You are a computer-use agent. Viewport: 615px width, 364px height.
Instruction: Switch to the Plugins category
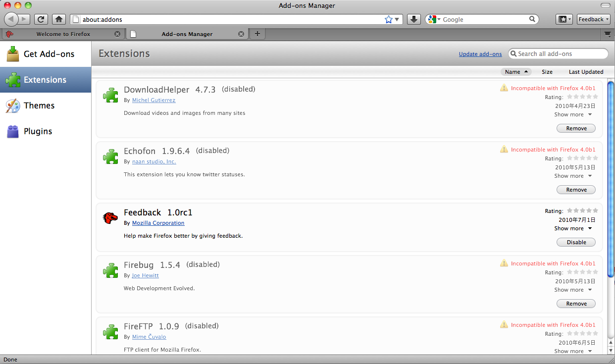point(46,131)
